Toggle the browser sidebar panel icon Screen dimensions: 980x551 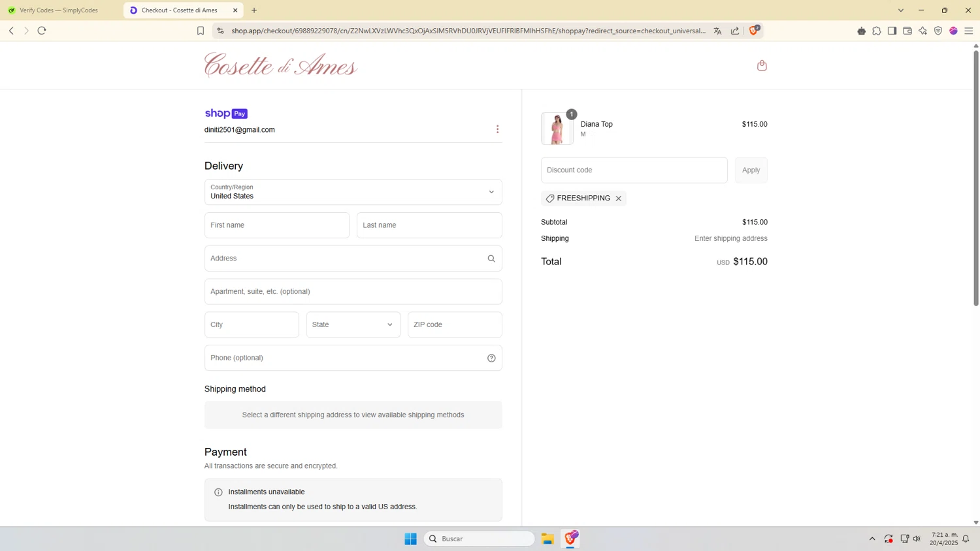click(x=892, y=31)
